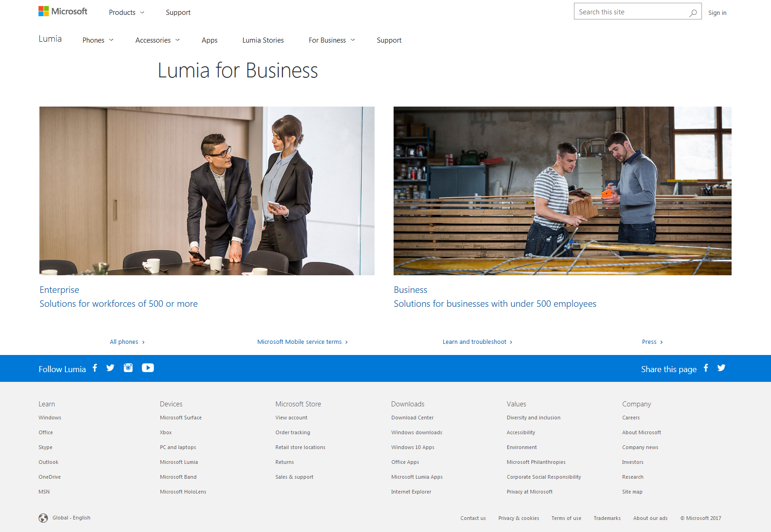Open Microsoft Band link
Image resolution: width=771 pixels, height=532 pixels.
178,477
